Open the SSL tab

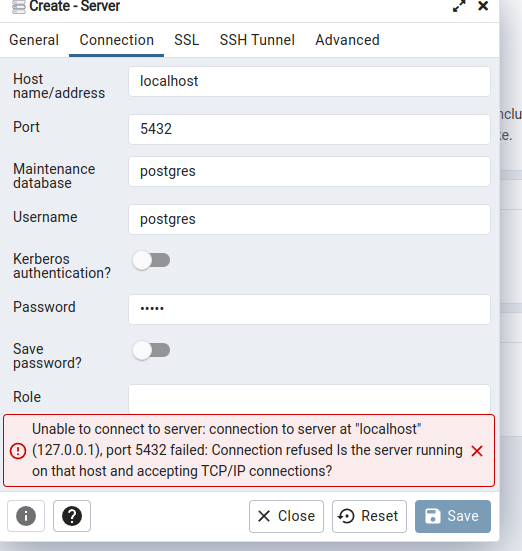[187, 40]
